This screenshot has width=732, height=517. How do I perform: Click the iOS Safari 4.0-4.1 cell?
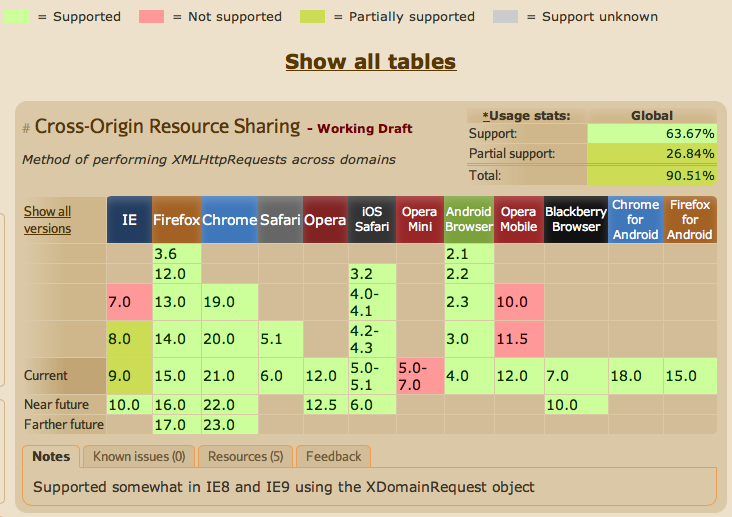(372, 302)
